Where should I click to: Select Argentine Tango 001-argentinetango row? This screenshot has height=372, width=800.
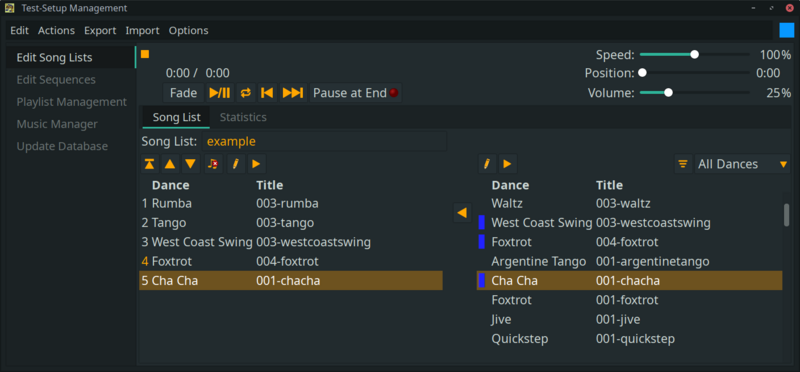click(x=629, y=261)
